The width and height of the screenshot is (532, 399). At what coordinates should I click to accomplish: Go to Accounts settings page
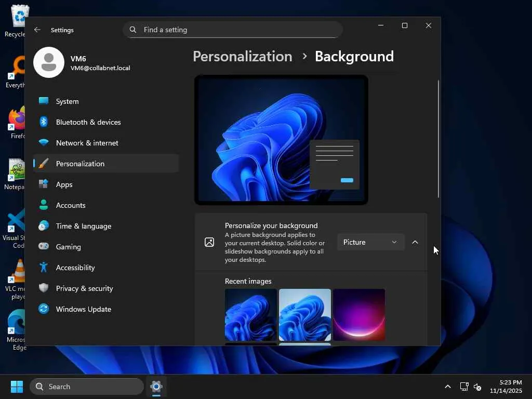[71, 205]
